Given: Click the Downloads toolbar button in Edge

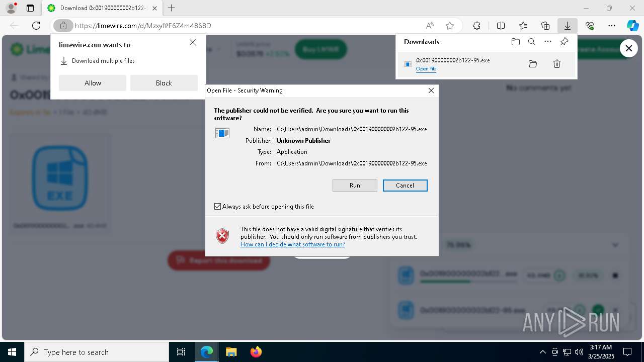Looking at the screenshot, I should [567, 26].
